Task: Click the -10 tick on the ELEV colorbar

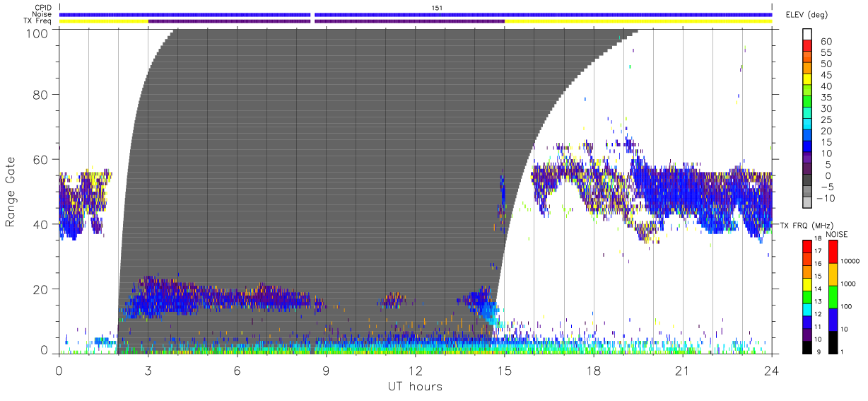Action: coord(826,199)
